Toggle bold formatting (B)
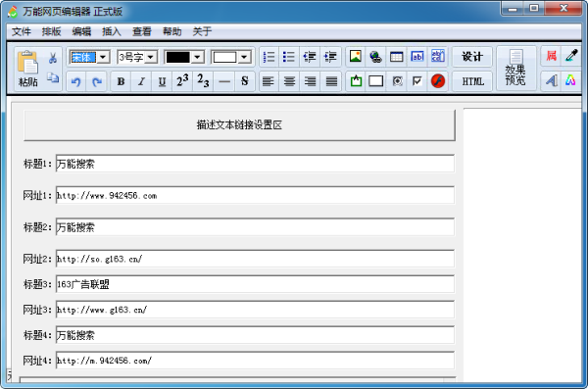This screenshot has width=588, height=389. [x=122, y=81]
